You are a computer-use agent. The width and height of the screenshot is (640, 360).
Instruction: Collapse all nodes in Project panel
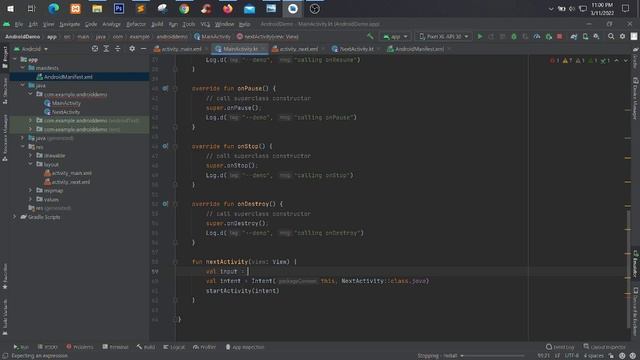[118, 49]
